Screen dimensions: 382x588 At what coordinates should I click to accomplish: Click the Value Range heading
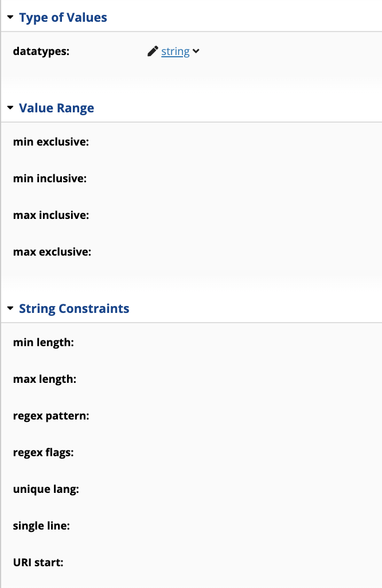tap(57, 108)
